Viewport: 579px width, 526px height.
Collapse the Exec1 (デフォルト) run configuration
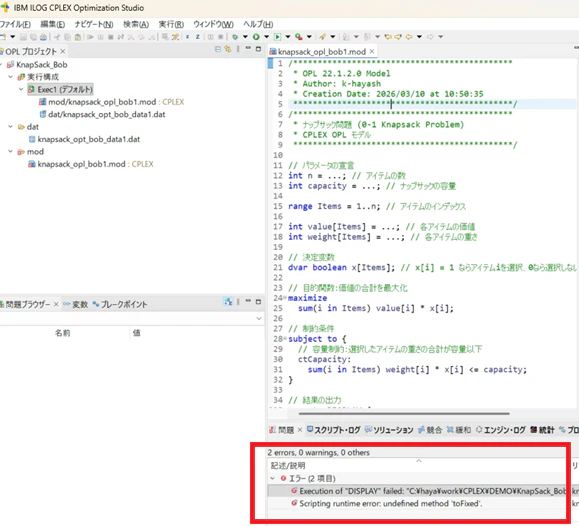[21, 89]
